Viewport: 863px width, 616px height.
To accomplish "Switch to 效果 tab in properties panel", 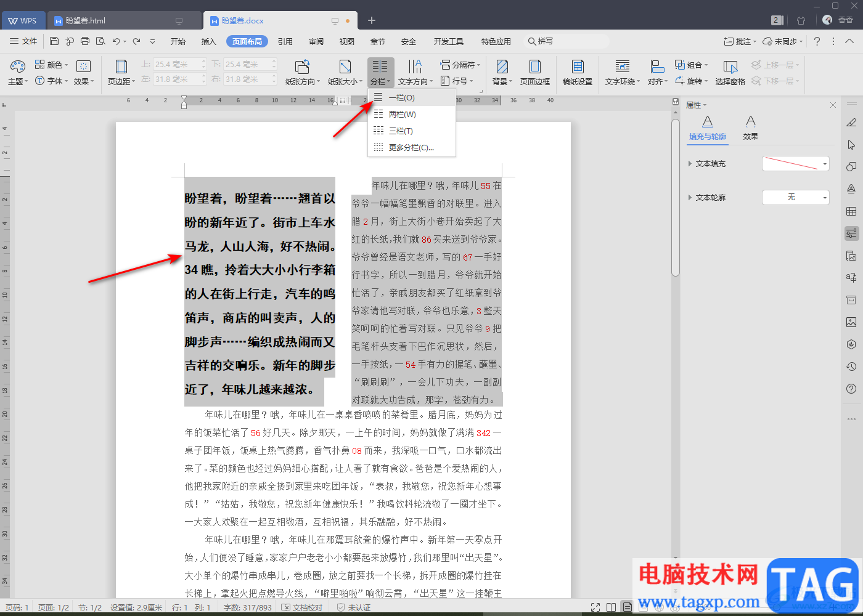I will pyautogui.click(x=750, y=128).
